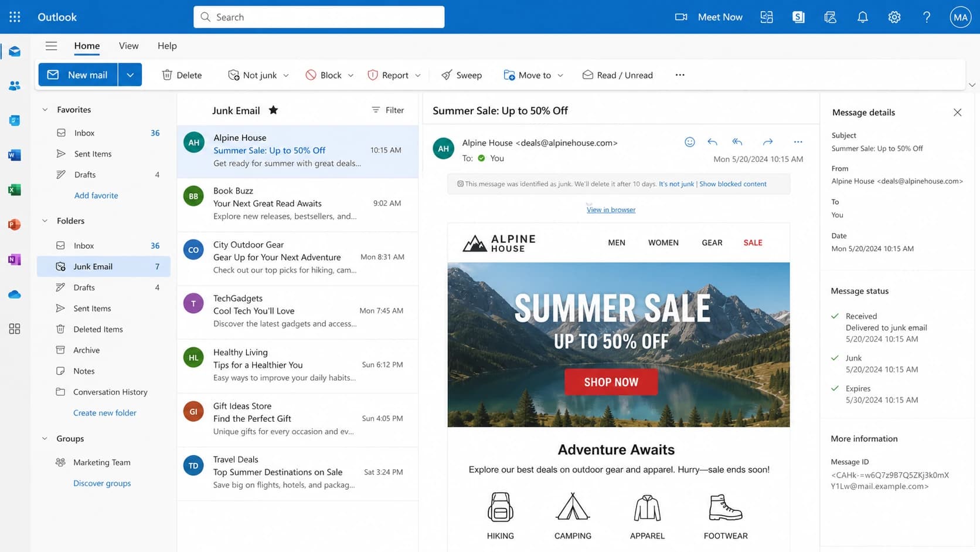Click Show blocked content link
980x552 pixels.
[x=733, y=184]
